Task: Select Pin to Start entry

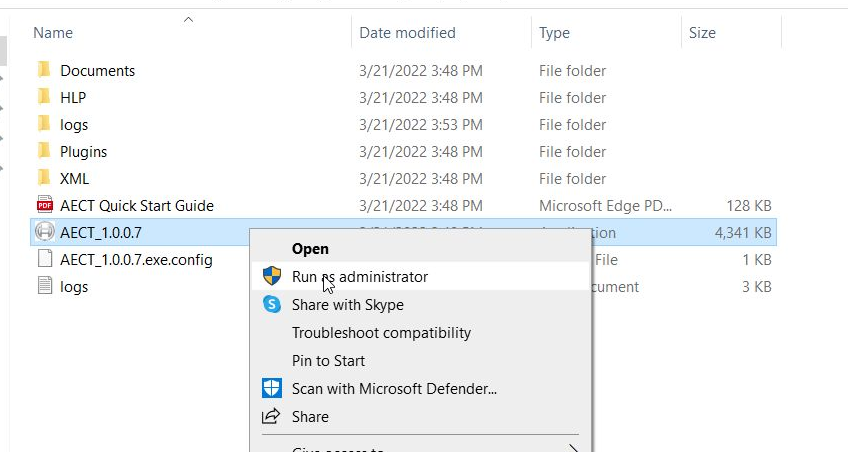Action: pos(328,361)
